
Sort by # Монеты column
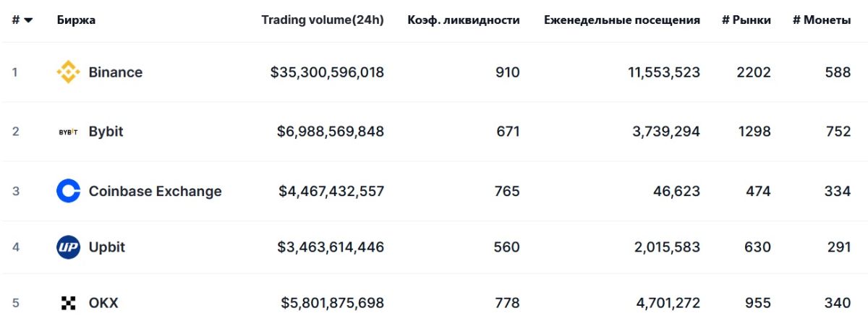pos(821,20)
